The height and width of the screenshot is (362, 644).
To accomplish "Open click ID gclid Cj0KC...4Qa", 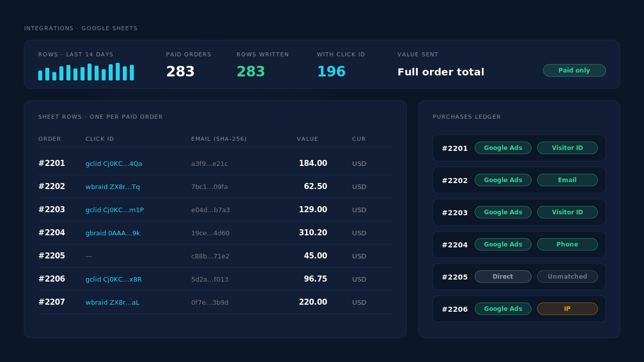I will click(114, 163).
